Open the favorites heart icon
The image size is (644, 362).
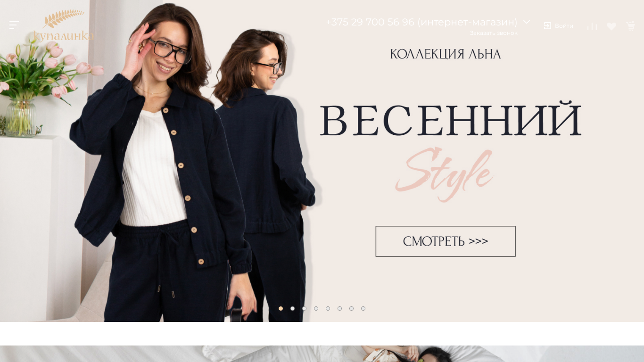click(611, 26)
